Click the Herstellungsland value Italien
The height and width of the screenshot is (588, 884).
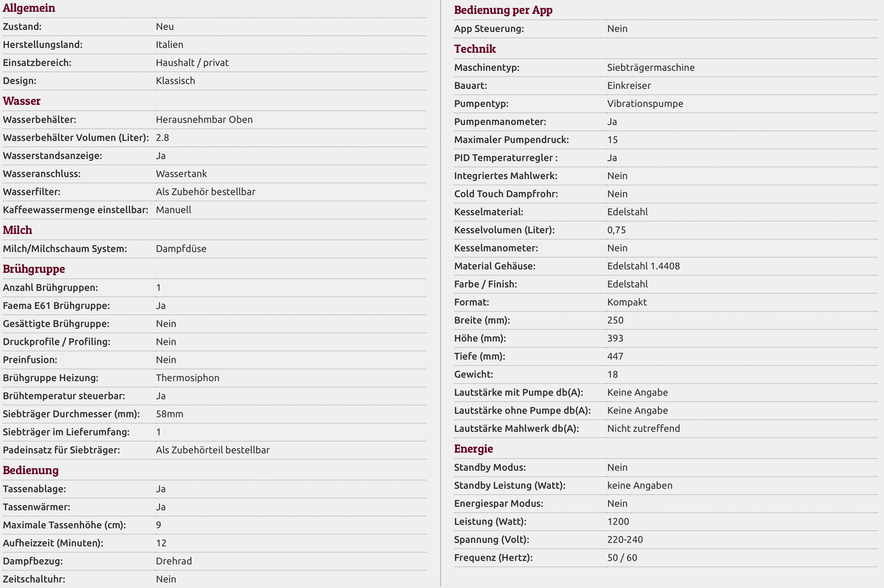(x=169, y=45)
